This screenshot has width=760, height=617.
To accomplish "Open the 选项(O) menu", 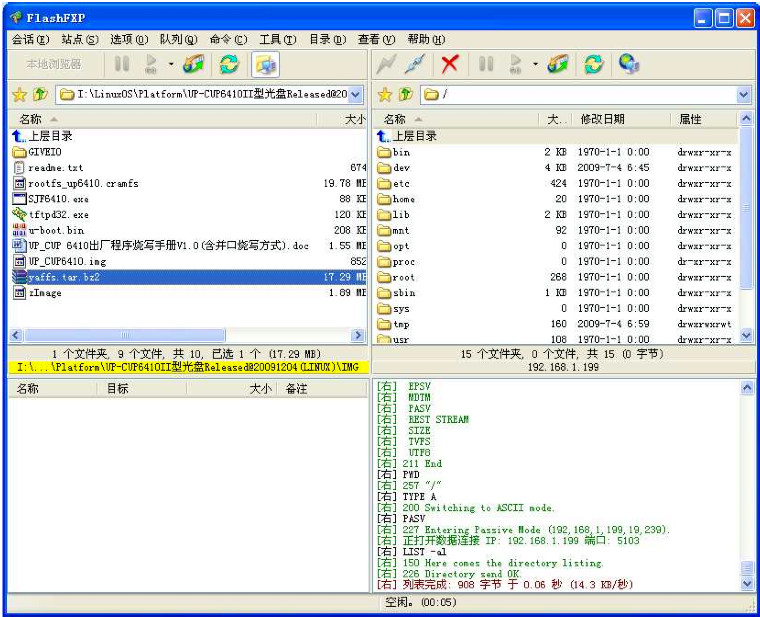I will tap(129, 40).
